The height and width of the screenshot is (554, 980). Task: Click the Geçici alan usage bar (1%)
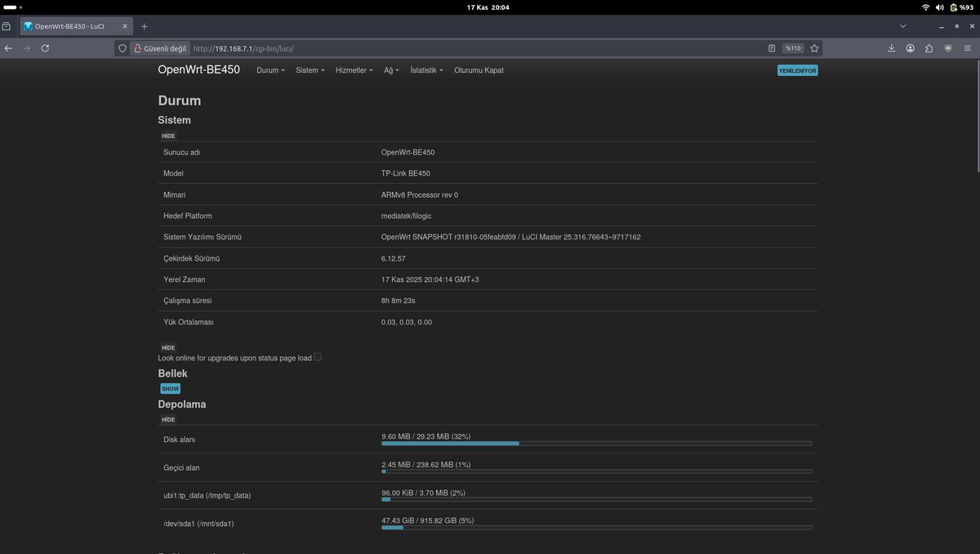pos(596,471)
